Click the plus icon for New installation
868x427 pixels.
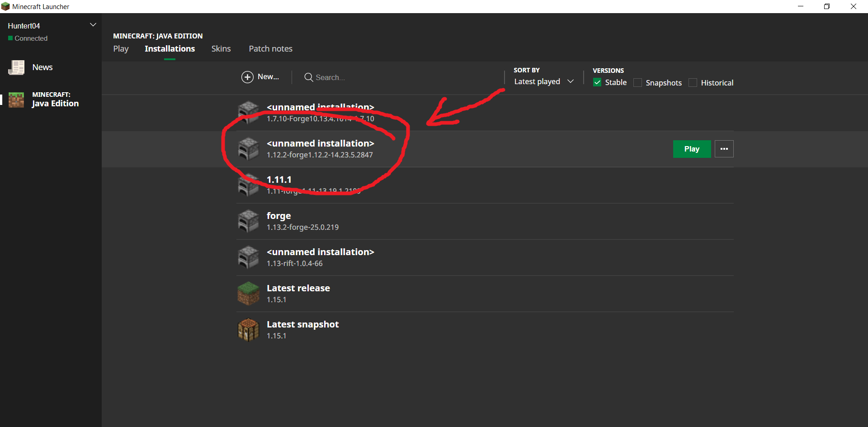tap(247, 77)
